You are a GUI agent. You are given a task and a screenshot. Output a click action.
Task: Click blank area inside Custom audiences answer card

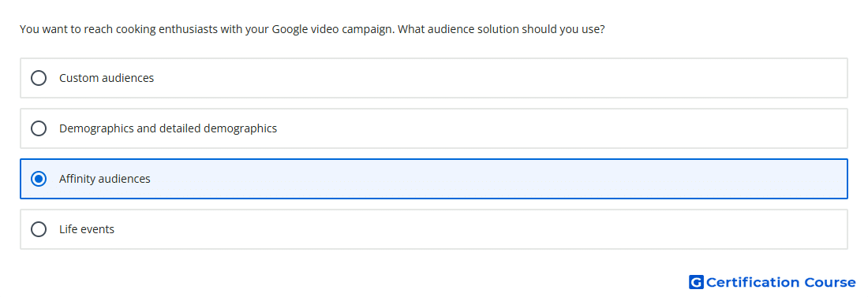coord(498,78)
